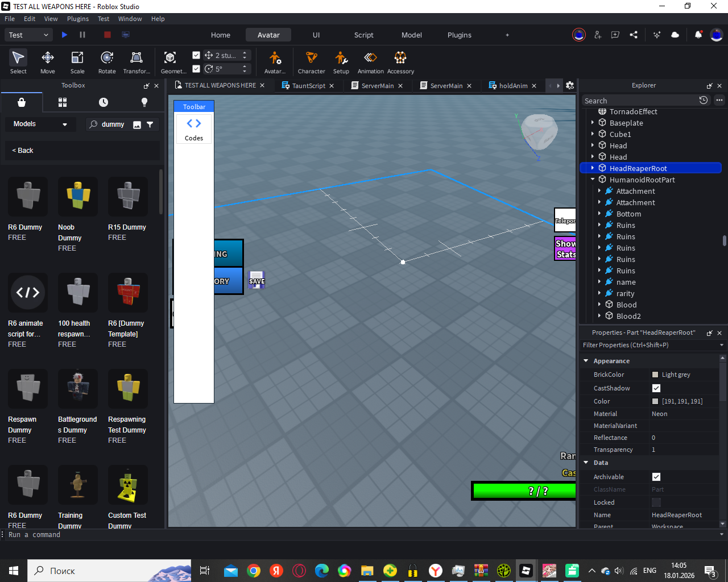The width and height of the screenshot is (728, 582).
Task: Open the notifications bell
Action: click(x=698, y=35)
